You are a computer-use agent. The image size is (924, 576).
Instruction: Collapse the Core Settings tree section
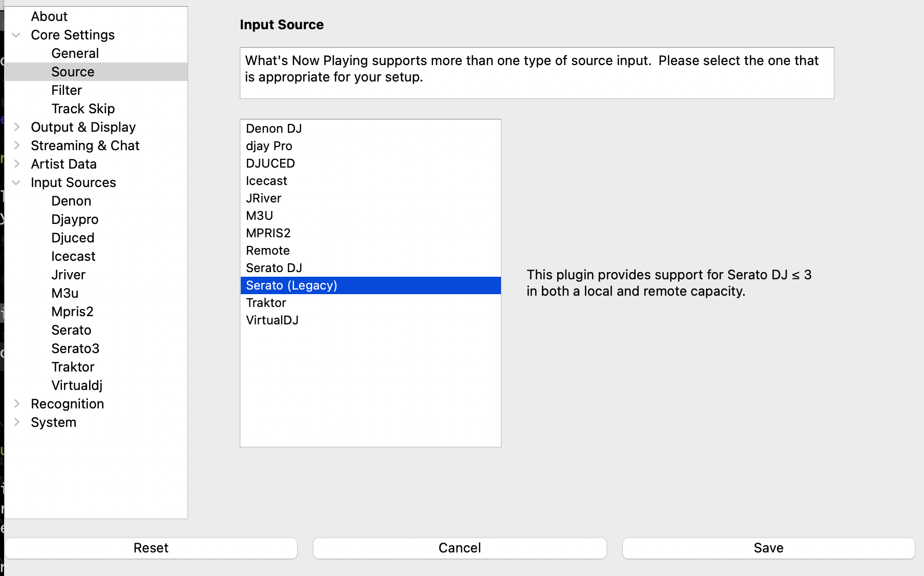16,35
